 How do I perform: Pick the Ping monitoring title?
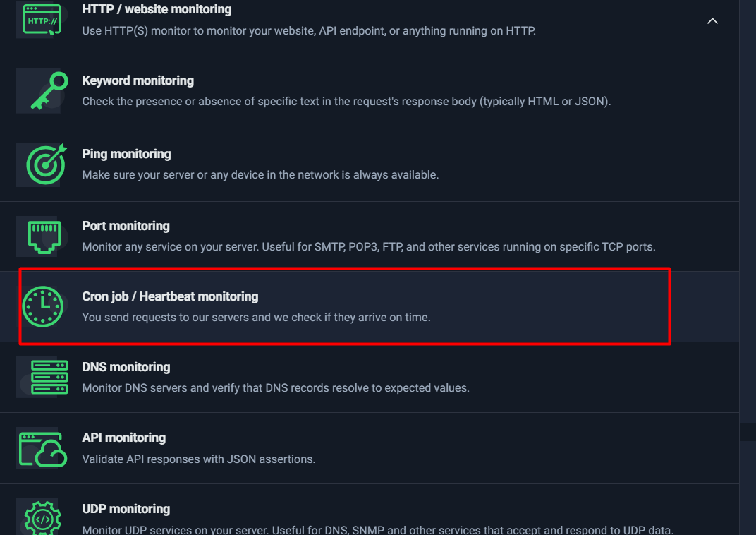(126, 154)
